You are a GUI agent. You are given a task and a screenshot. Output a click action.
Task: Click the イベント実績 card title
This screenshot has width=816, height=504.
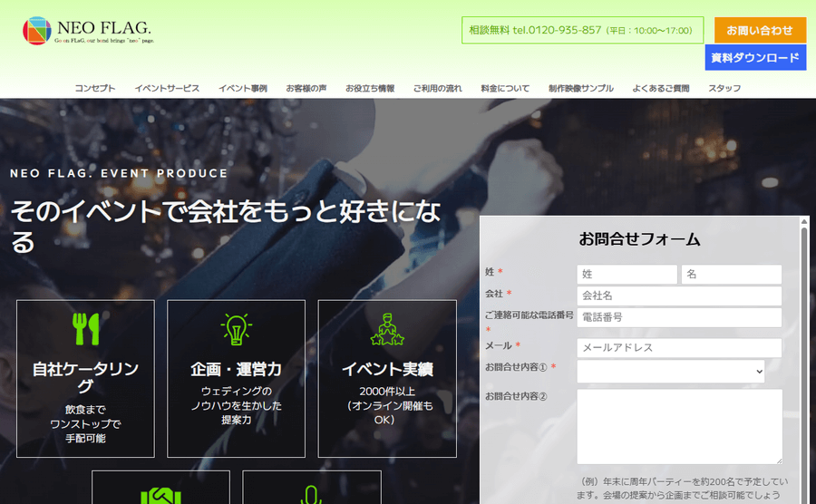click(387, 369)
